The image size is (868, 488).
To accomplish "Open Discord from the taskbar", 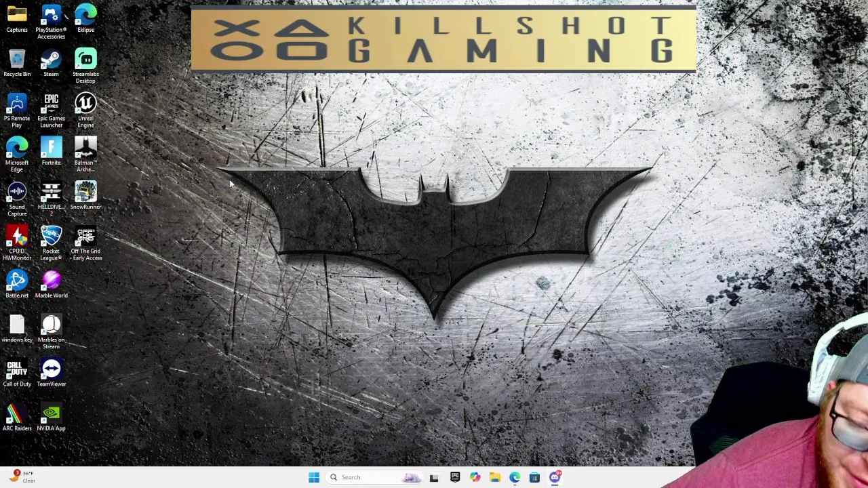I will click(x=555, y=477).
